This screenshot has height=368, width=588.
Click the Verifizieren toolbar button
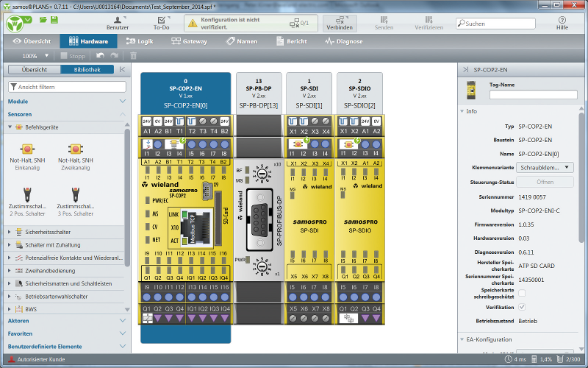429,24
